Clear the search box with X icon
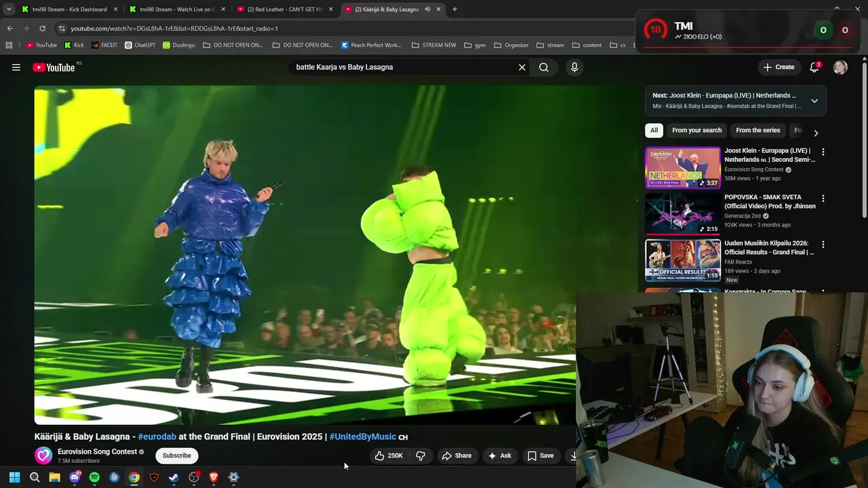The image size is (868, 488). [x=522, y=67]
